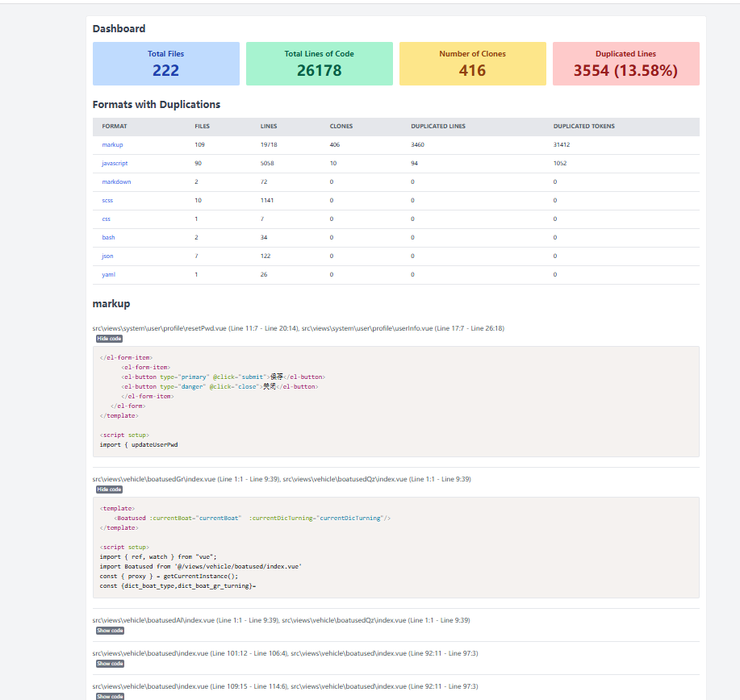Click the FORMAT column header

[115, 127]
